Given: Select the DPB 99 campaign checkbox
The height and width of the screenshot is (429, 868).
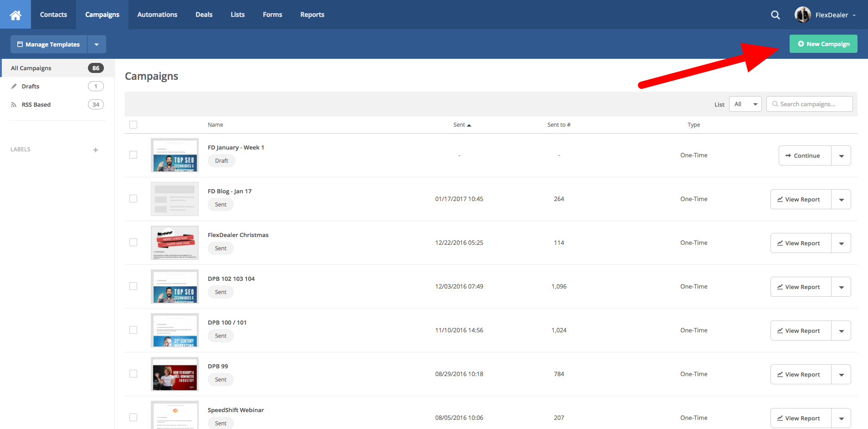Looking at the screenshot, I should [133, 373].
